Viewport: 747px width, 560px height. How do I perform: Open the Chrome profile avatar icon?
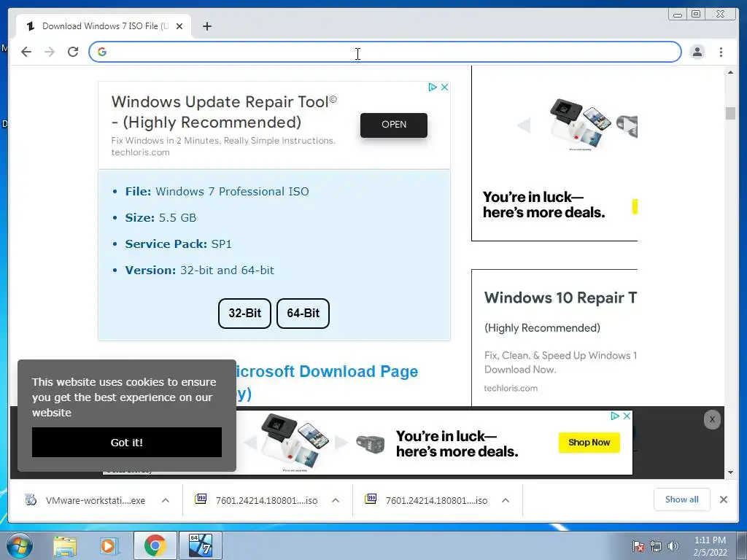697,52
